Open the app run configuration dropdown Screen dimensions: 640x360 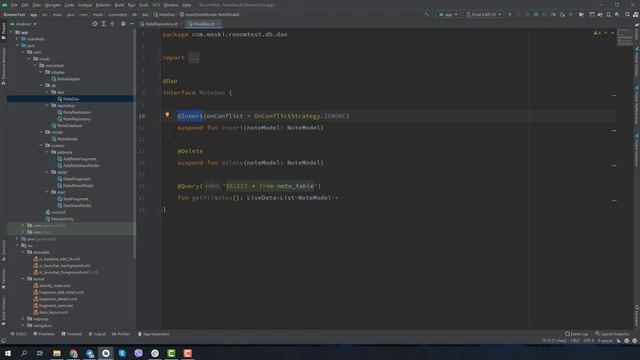tap(448, 14)
